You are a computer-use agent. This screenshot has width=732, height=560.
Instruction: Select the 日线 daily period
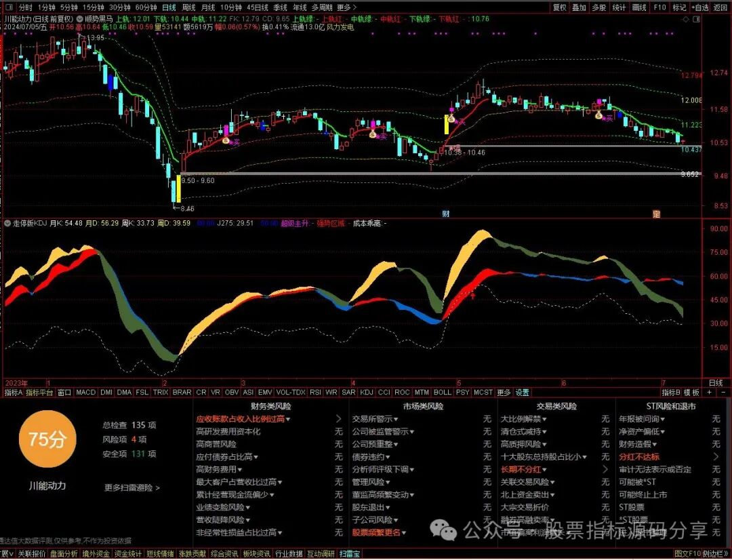[169, 7]
